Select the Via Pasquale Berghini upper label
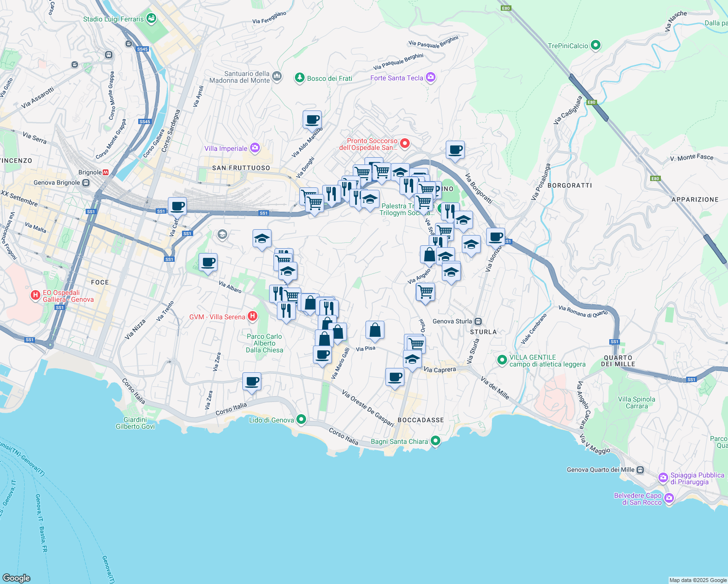 coord(434,42)
